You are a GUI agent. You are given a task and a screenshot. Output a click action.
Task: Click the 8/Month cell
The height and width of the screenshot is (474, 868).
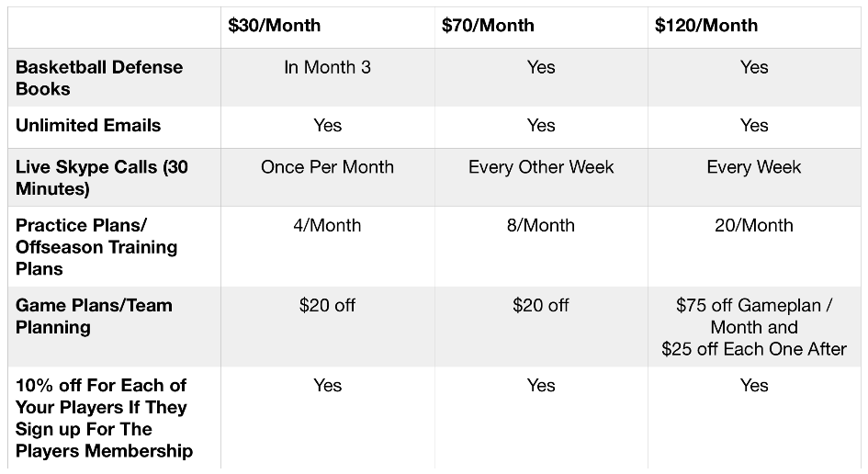point(541,225)
